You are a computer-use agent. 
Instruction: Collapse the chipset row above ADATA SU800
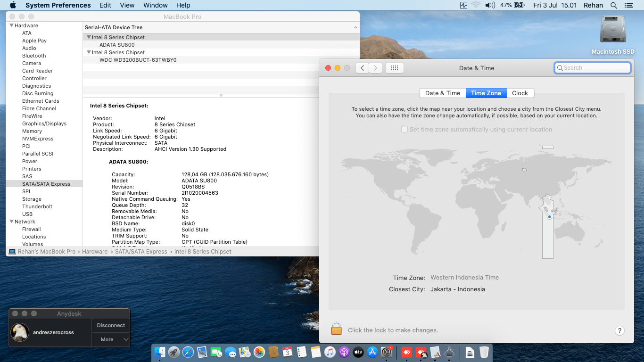click(x=89, y=37)
